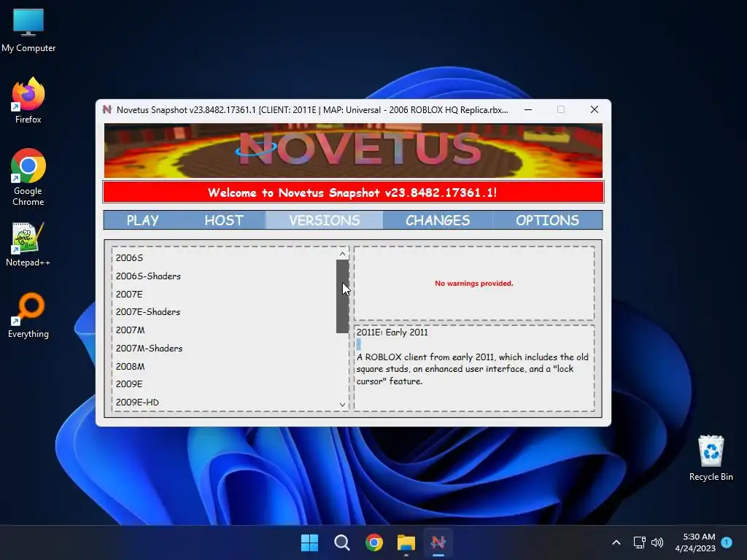Click the red Welcome to Novetus banner
This screenshot has height=560, width=747.
tap(353, 192)
